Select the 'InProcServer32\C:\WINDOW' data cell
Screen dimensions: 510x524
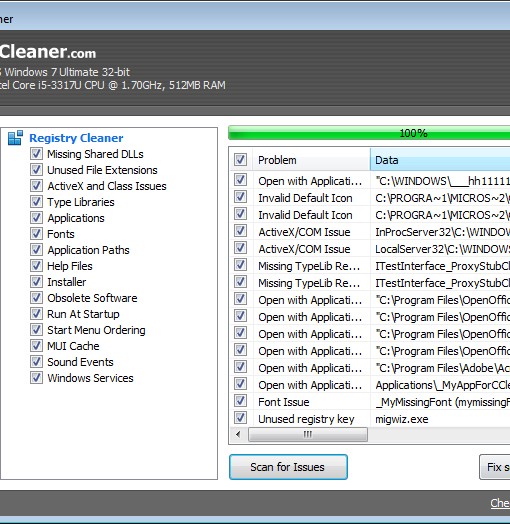click(x=440, y=232)
